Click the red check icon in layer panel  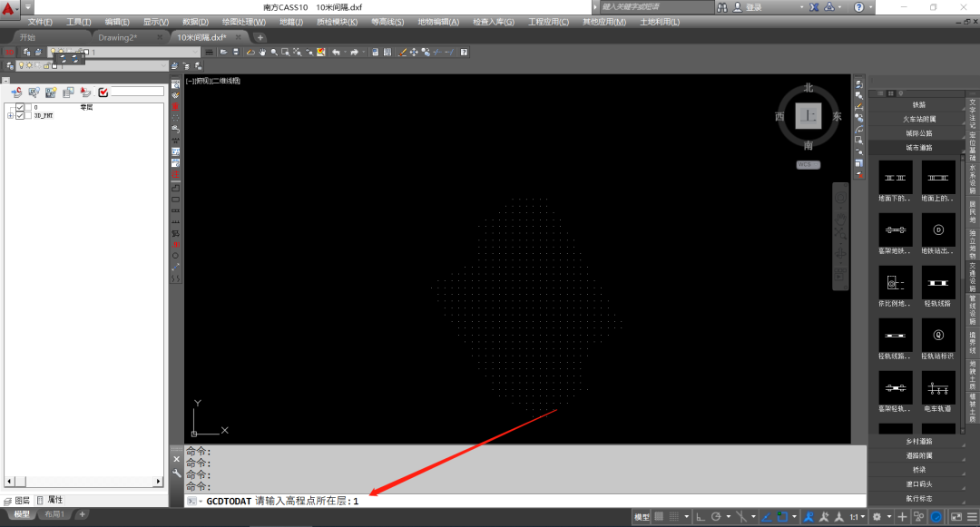[103, 93]
